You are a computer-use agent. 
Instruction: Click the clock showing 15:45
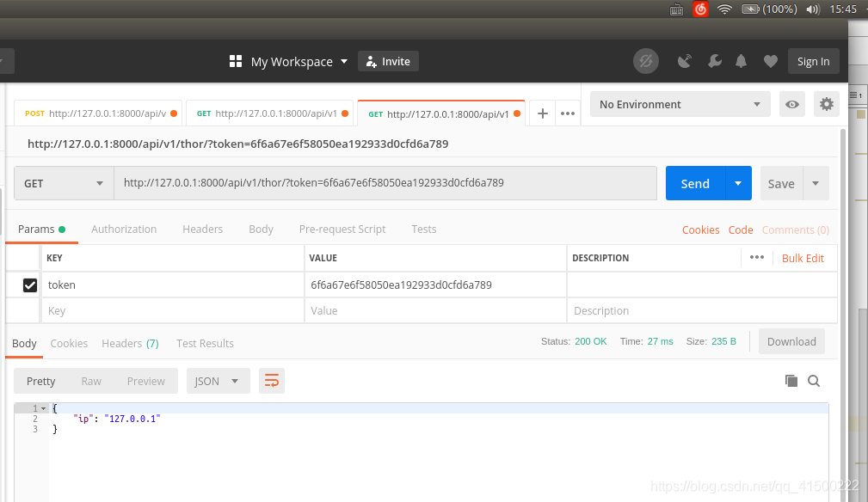tap(842, 9)
